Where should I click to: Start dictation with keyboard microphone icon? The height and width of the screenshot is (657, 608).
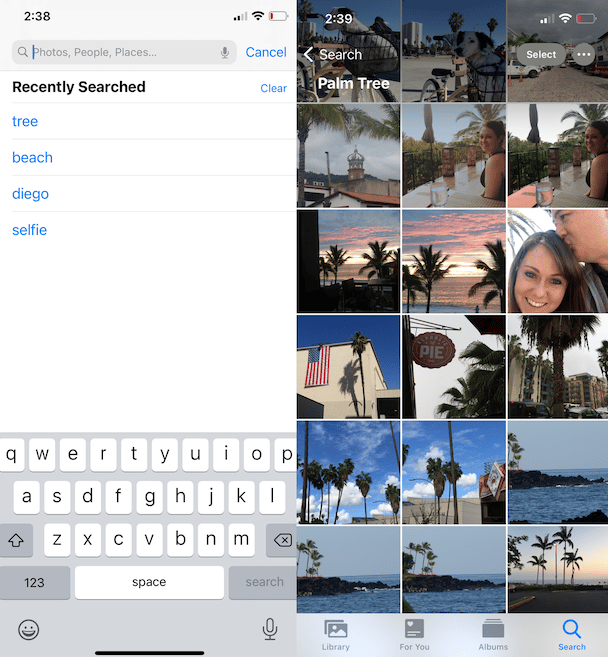click(269, 628)
